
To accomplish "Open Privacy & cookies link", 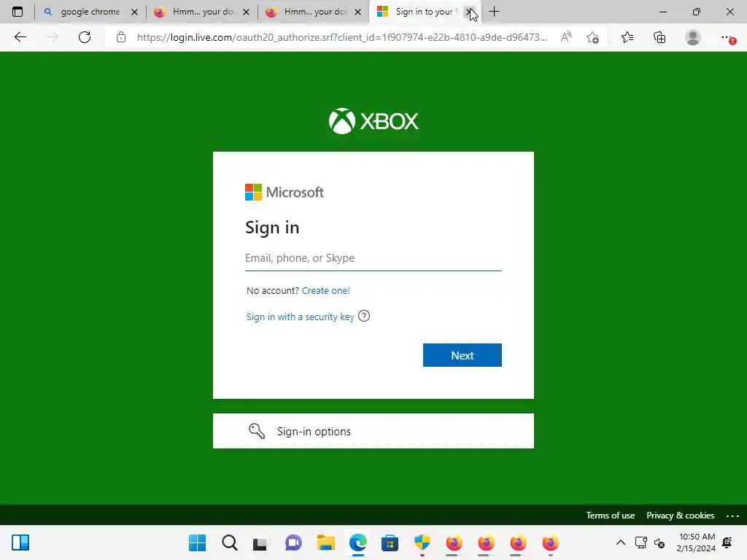I will coord(681,516).
